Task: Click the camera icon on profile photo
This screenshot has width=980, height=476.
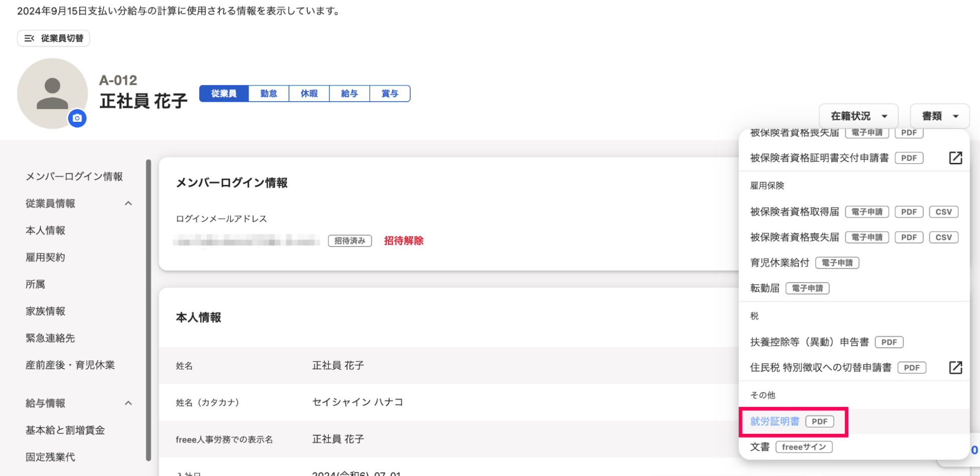Action: [x=77, y=118]
